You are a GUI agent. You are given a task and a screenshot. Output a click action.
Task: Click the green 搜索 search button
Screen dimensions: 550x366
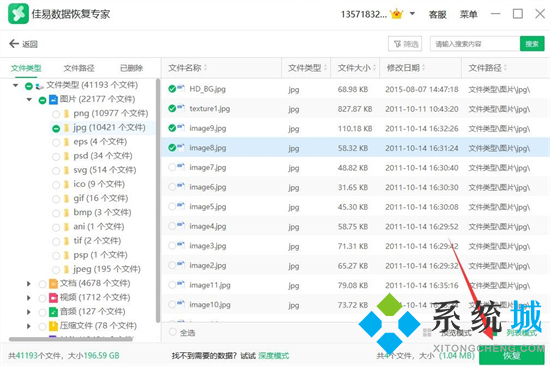532,44
